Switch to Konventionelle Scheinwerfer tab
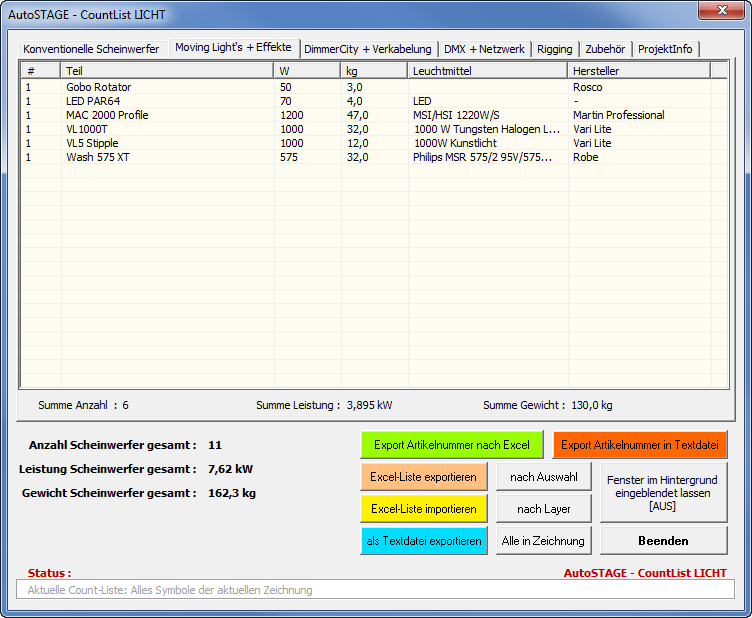 [91, 49]
